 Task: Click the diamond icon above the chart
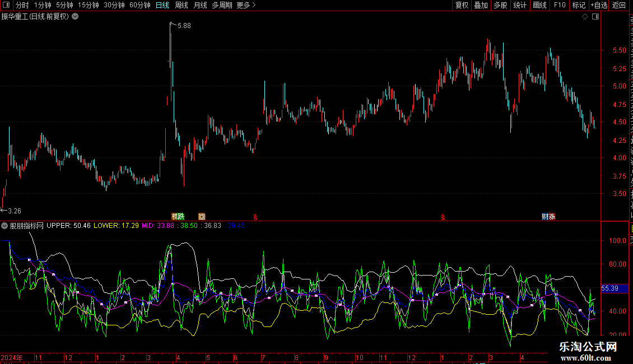(585, 17)
